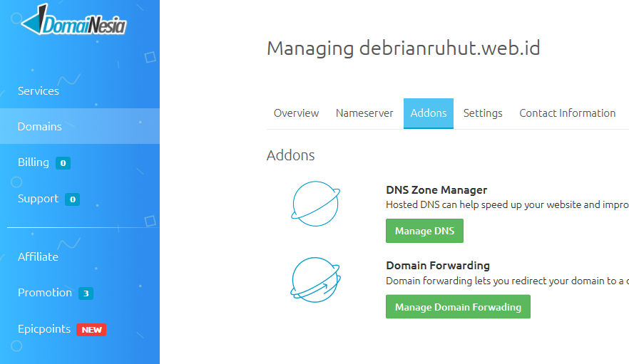
Task: Click the Manage Domain Forwading button
Action: (458, 307)
